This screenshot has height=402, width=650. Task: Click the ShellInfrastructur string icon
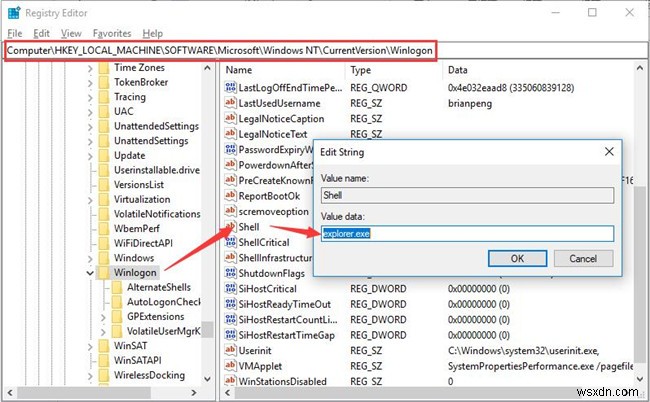(x=230, y=258)
